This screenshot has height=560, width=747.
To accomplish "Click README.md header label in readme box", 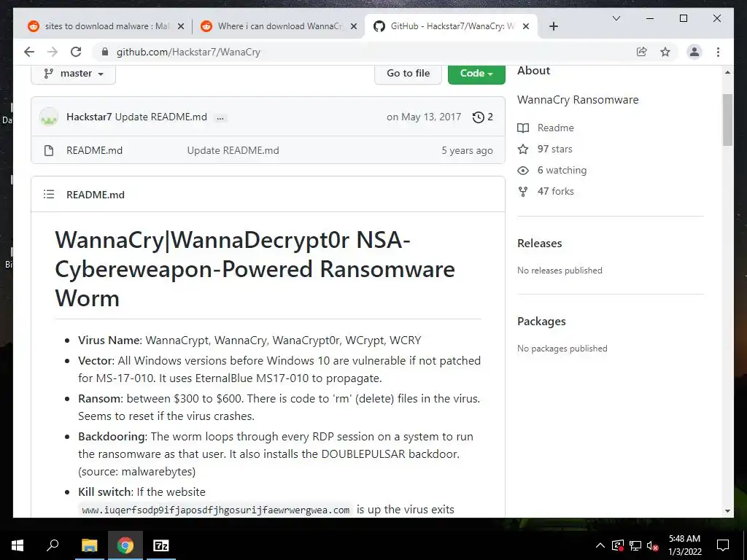I will click(96, 194).
